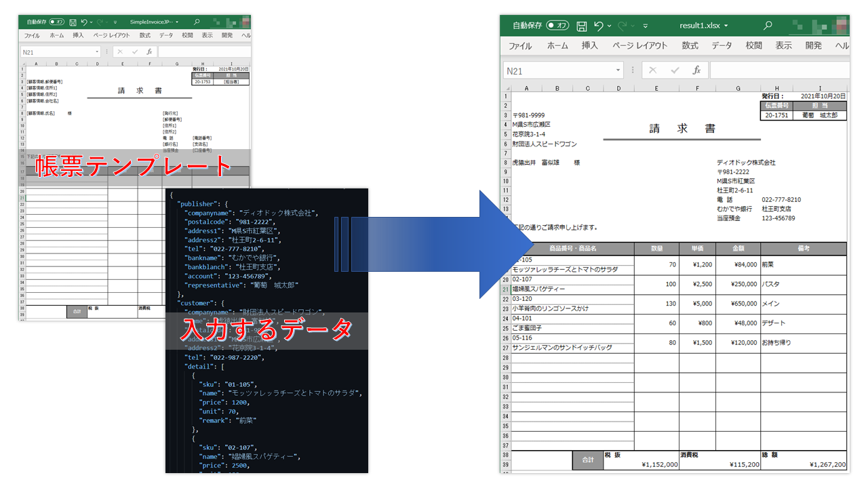The image size is (868, 488).
Task: Open file name dropdown next to result1.xlsx
Action: [x=726, y=26]
